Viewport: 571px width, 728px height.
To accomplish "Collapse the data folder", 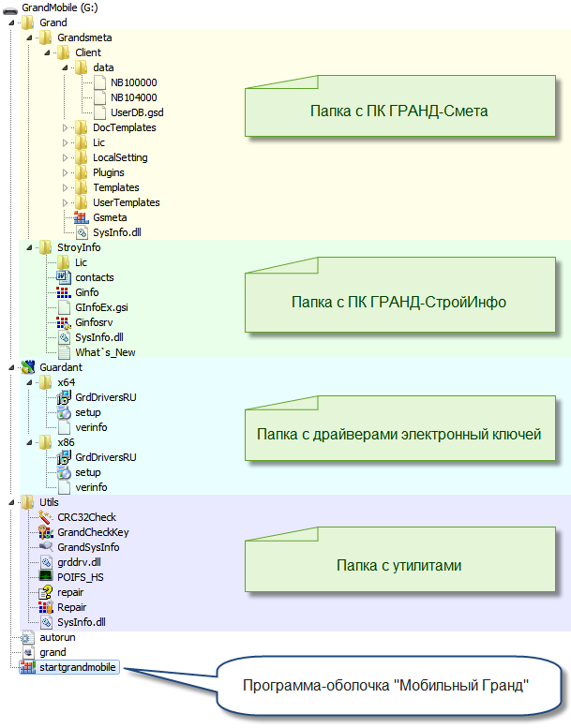I will click(x=65, y=67).
